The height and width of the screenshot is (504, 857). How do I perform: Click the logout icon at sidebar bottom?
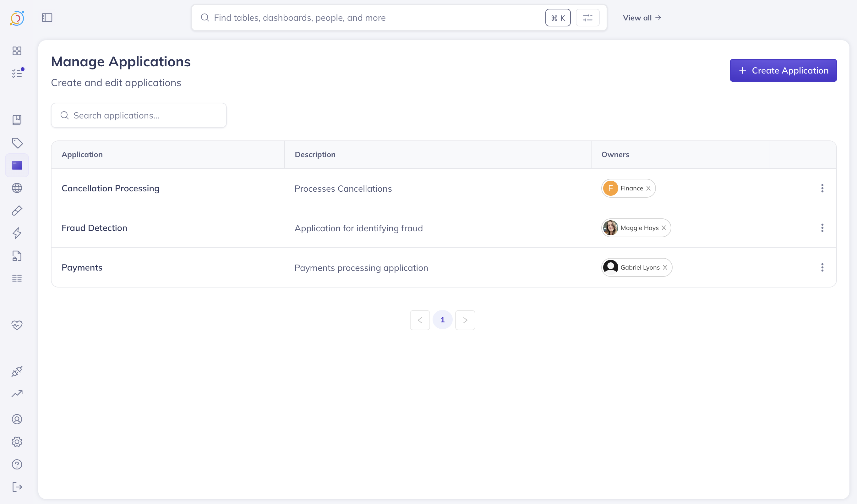(x=17, y=487)
